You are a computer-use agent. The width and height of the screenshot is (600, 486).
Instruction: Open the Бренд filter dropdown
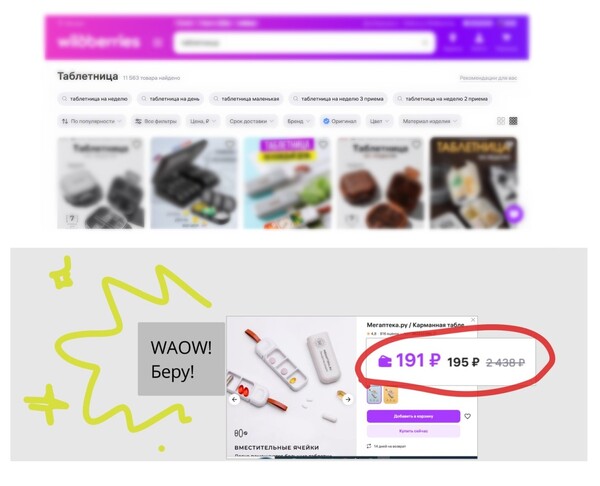(x=299, y=121)
